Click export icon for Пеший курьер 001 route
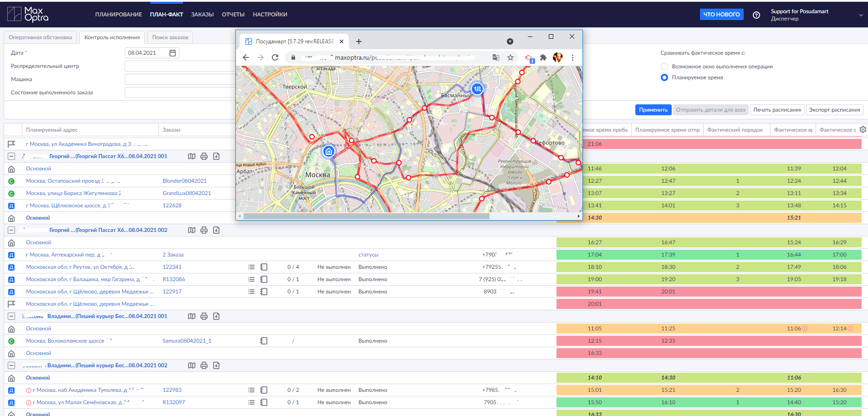Viewport: 868px width, 416px height. (216, 316)
